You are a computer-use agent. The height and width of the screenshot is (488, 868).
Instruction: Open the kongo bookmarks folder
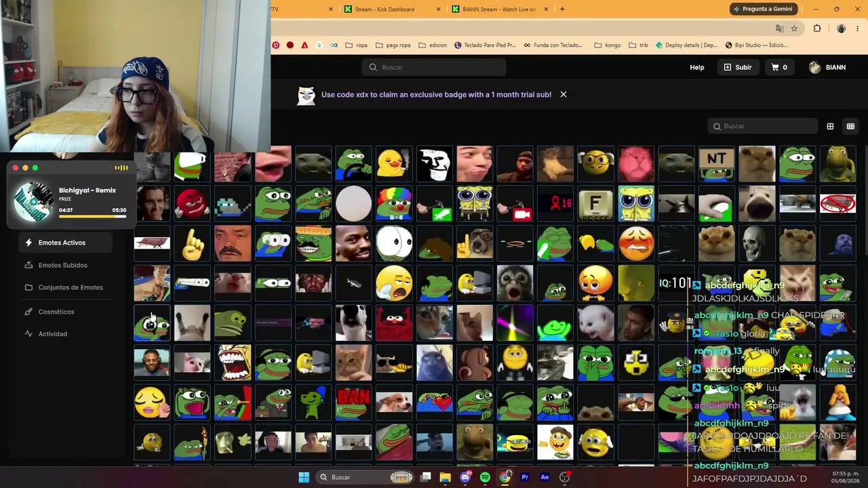coord(608,45)
